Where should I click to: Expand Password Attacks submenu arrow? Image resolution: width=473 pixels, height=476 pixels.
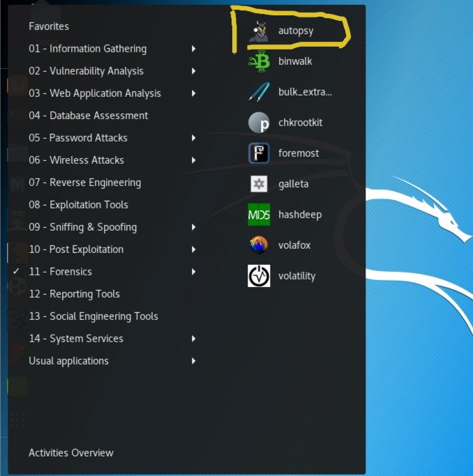(193, 138)
